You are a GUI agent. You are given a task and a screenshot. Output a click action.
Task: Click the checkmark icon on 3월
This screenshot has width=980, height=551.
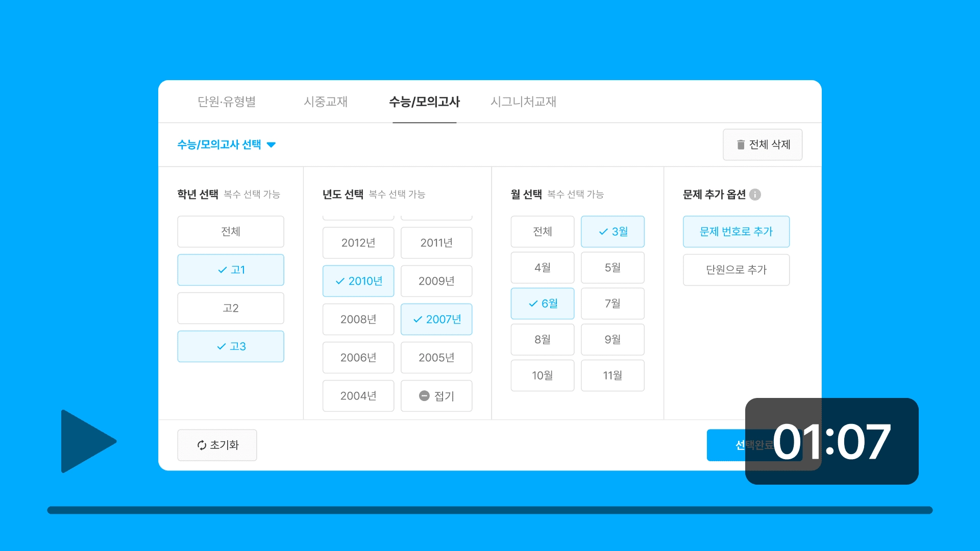point(603,232)
